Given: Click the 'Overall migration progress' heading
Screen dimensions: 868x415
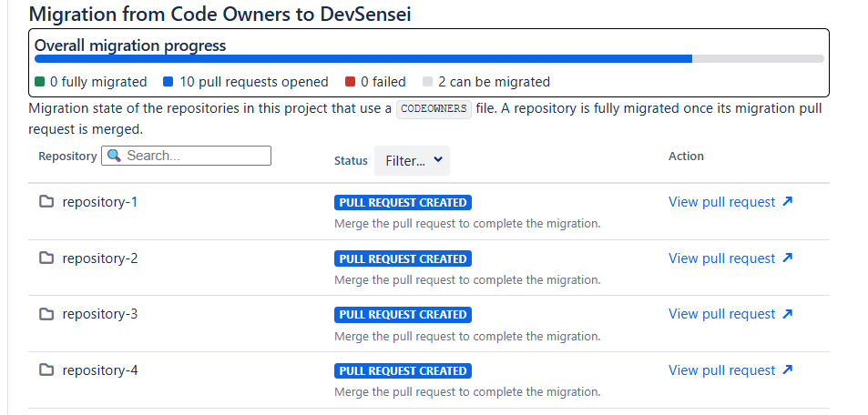Looking at the screenshot, I should [x=130, y=46].
